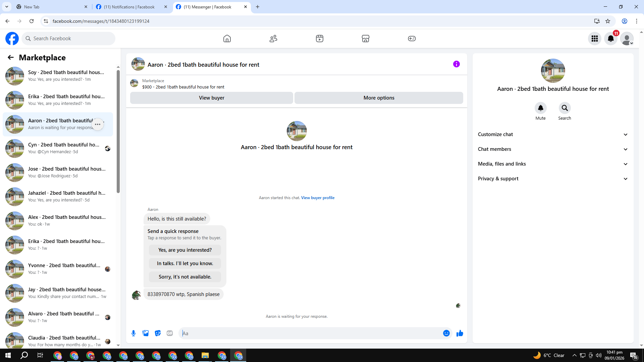
Task: Open the Marketplace icon in the top navigation
Action: coord(366,39)
